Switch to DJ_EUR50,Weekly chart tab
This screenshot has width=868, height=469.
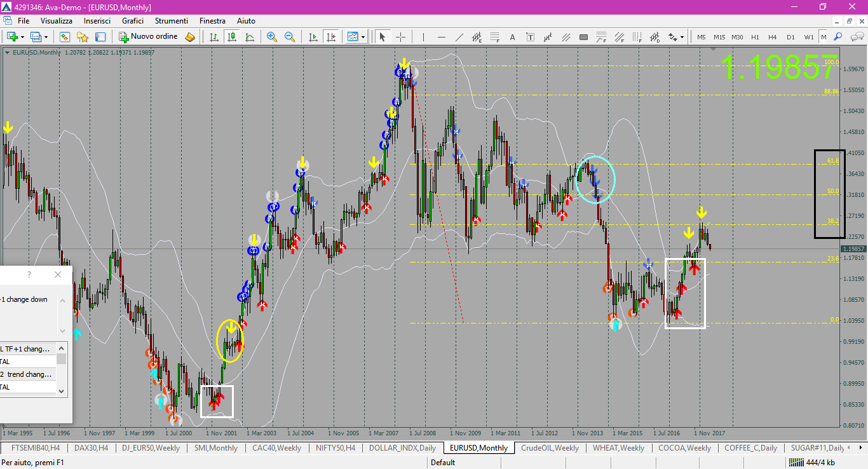click(x=151, y=448)
